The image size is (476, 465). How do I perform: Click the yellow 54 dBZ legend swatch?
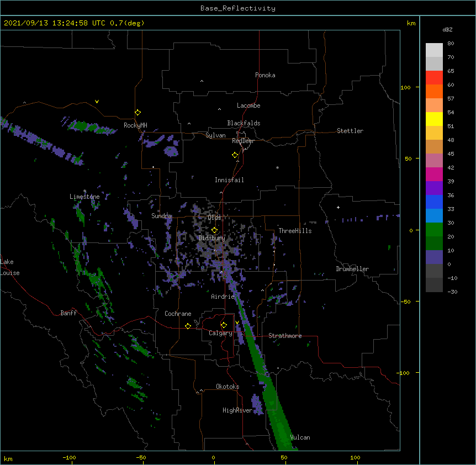click(434, 119)
